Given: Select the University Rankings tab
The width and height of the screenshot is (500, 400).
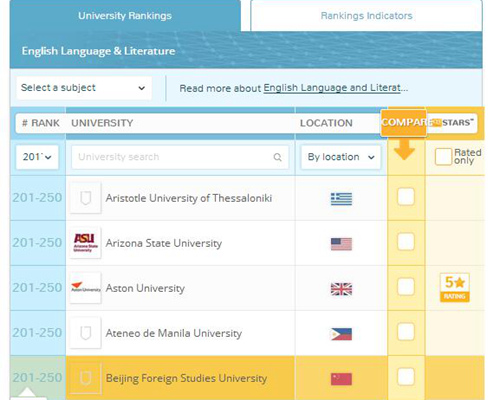Looking at the screenshot, I should (x=125, y=16).
